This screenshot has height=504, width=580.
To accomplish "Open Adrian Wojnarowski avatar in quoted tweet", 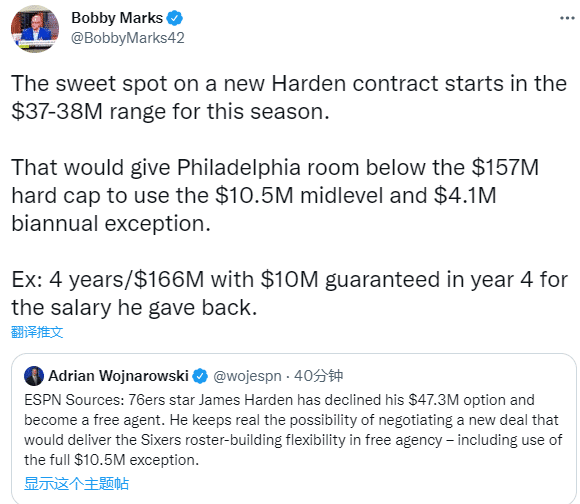I will pos(34,376).
